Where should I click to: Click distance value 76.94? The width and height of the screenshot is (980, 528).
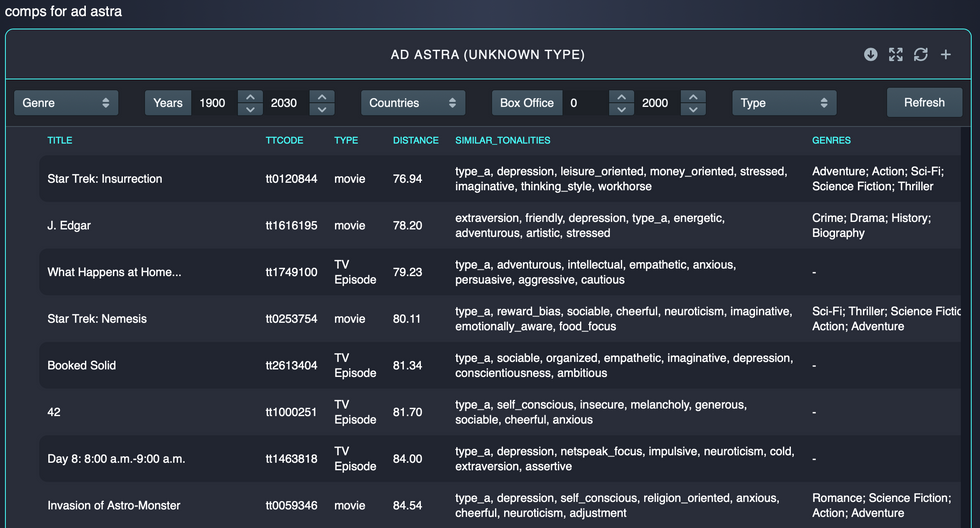click(408, 179)
